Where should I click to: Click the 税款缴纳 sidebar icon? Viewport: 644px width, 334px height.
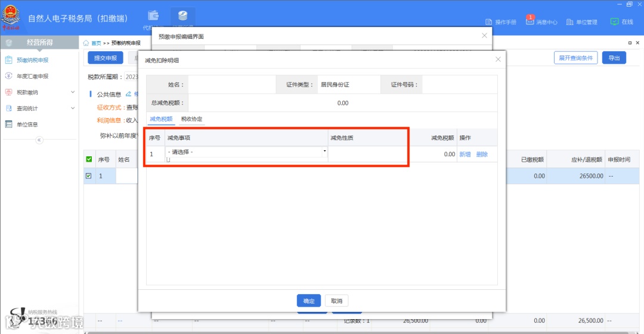click(8, 92)
